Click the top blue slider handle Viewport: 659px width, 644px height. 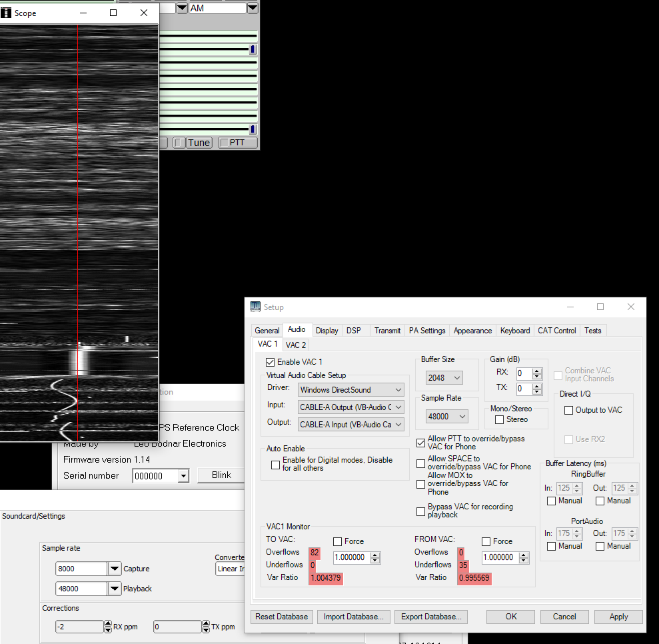point(253,49)
